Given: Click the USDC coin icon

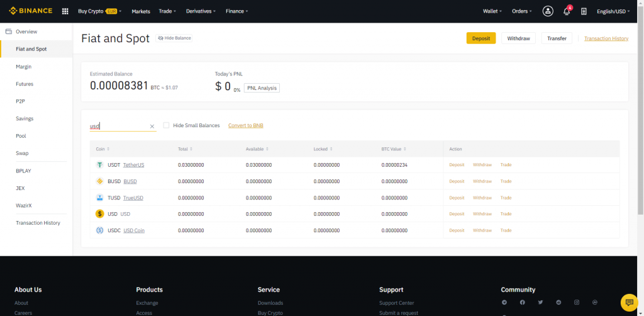Looking at the screenshot, I should coord(99,230).
